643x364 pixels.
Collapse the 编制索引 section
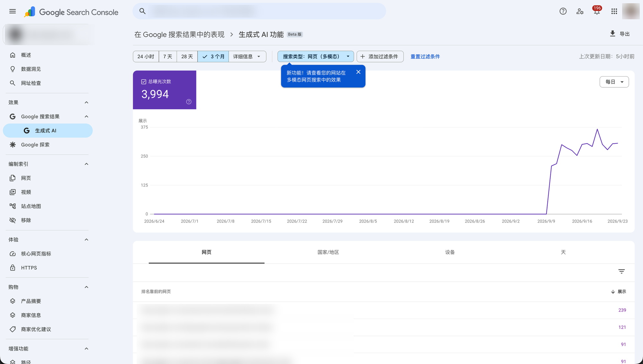pyautogui.click(x=86, y=164)
